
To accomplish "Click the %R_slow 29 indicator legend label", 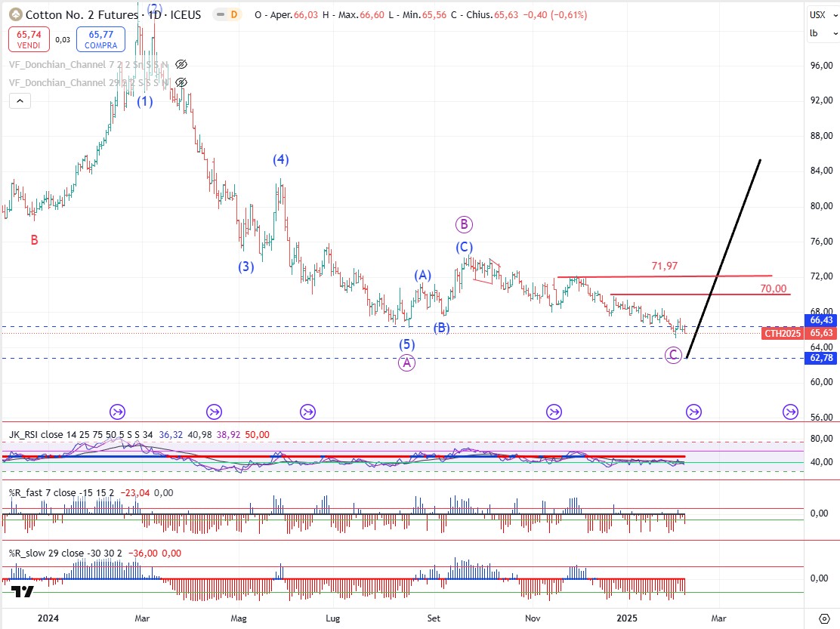I will coord(66,553).
